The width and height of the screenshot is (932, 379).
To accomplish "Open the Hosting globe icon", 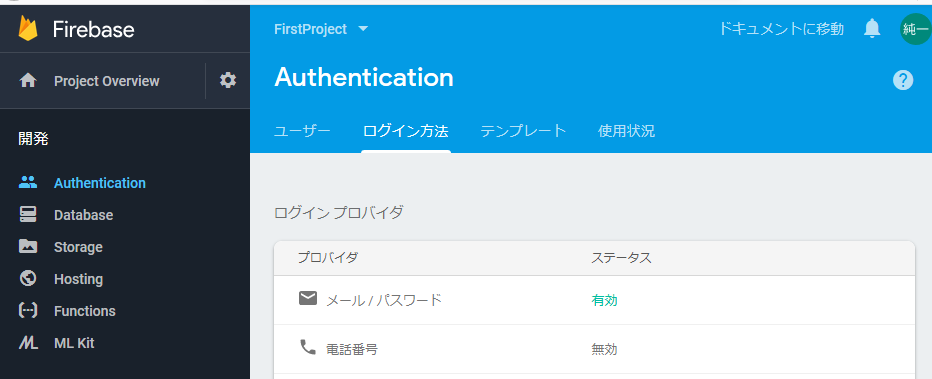I will coord(28,279).
